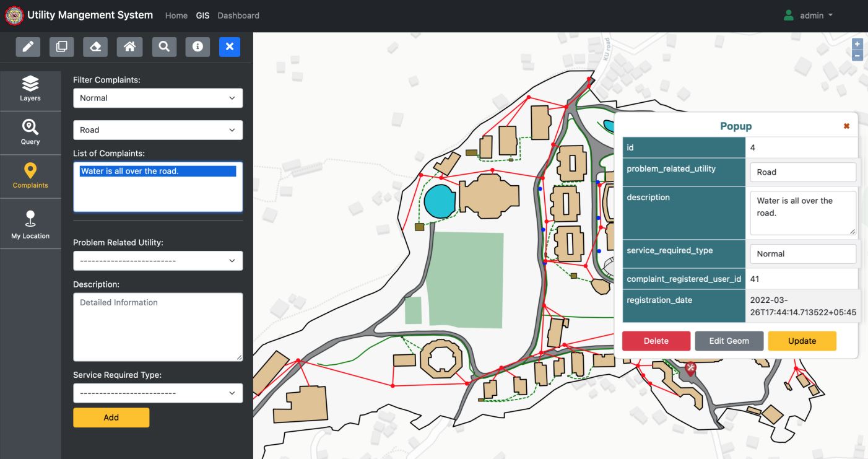Go to Dashboard in navbar
Screen dimensions: 868x459
(238, 15)
